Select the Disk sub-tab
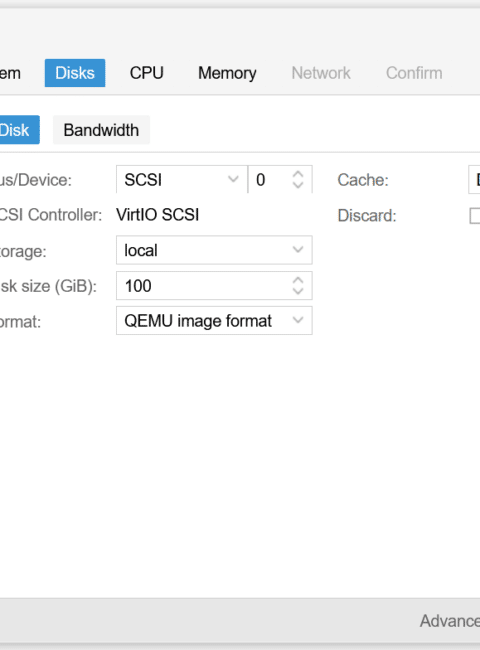Viewport: 480px width, 650px height. (17, 130)
